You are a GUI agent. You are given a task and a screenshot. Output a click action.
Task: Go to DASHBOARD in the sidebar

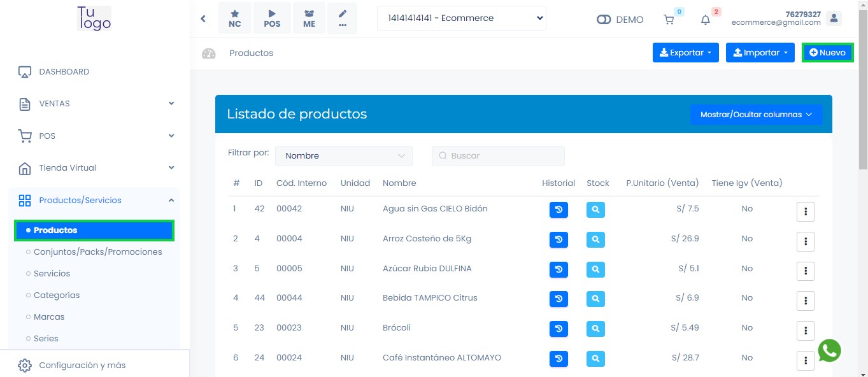[x=64, y=72]
